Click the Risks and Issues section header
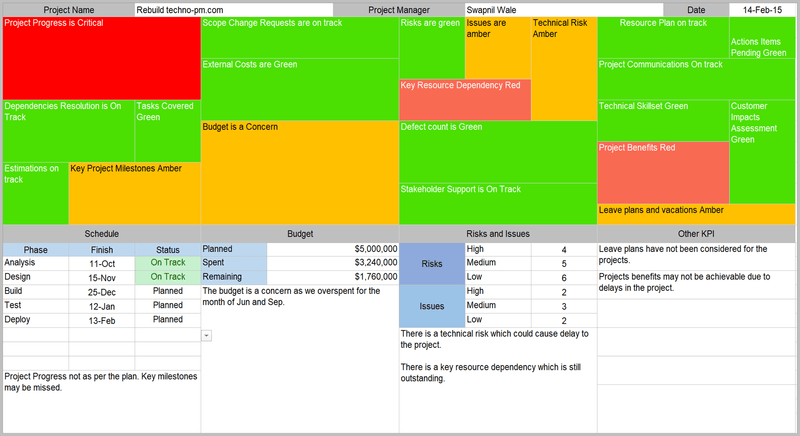 point(497,233)
